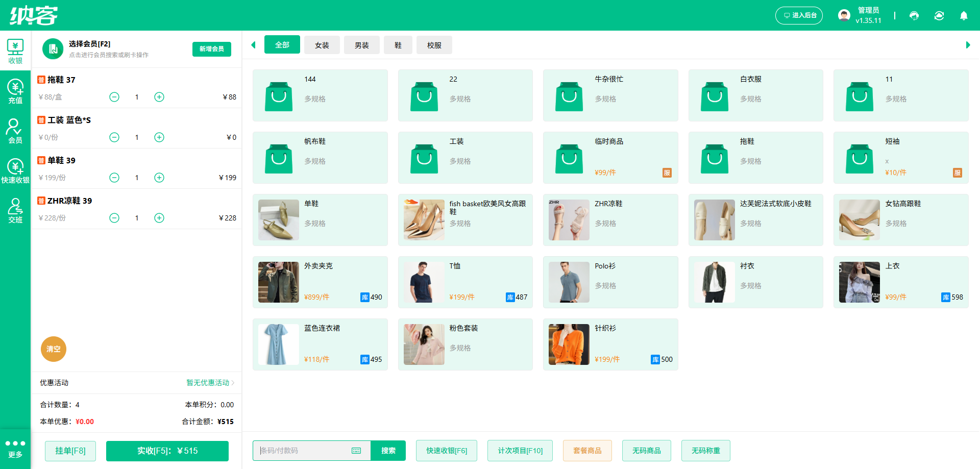Decrease quantity of ZHR凉鞋 39
Viewport: 980px width, 469px height.
(114, 218)
